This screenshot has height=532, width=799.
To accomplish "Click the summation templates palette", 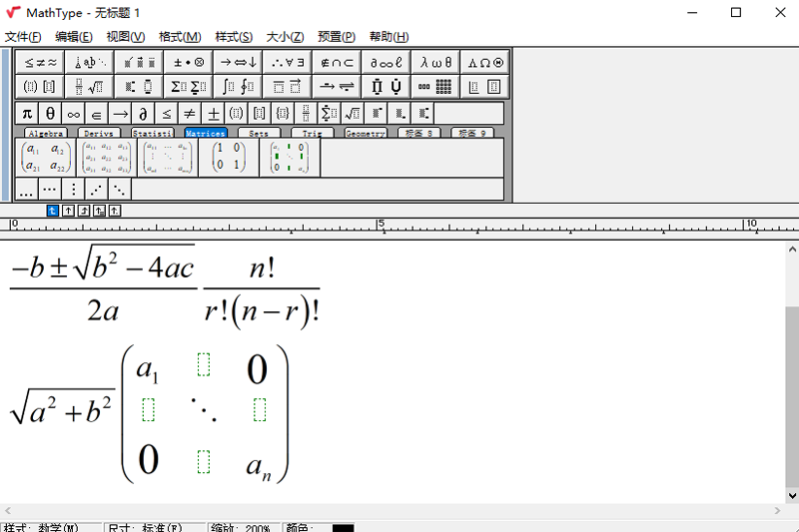I will pyautogui.click(x=188, y=87).
